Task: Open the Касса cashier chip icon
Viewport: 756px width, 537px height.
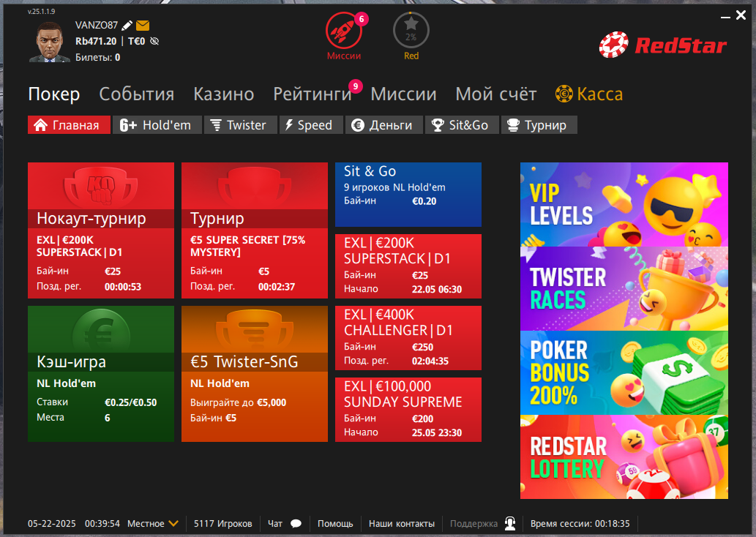Action: (564, 94)
